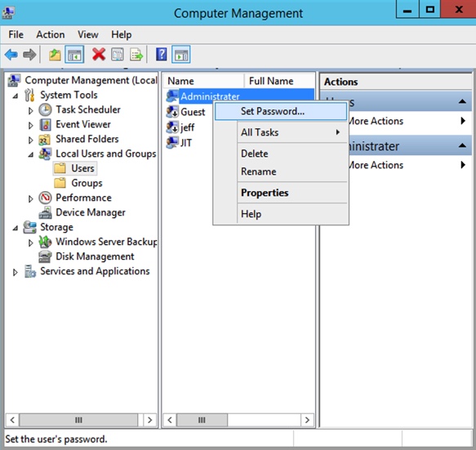476x450 pixels.
Task: Expand the Performance tree node
Action: pos(30,198)
